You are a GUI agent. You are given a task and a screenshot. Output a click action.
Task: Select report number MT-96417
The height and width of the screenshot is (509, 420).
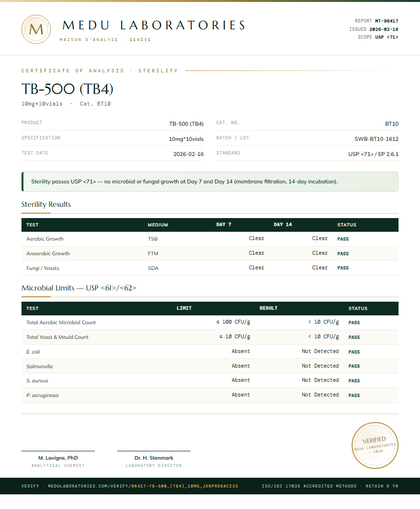coord(387,21)
